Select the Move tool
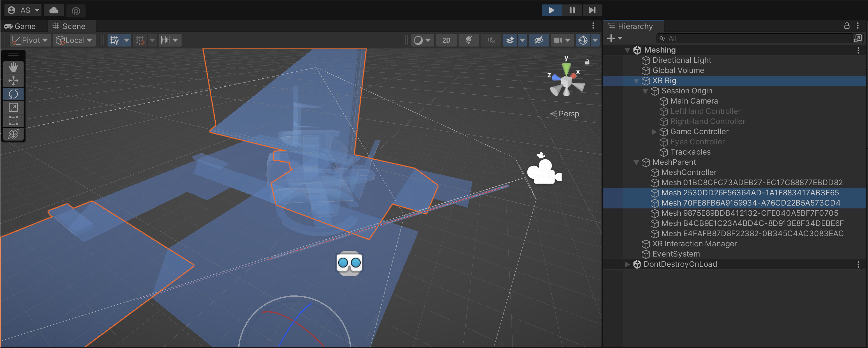Image resolution: width=868 pixels, height=348 pixels. [x=13, y=80]
